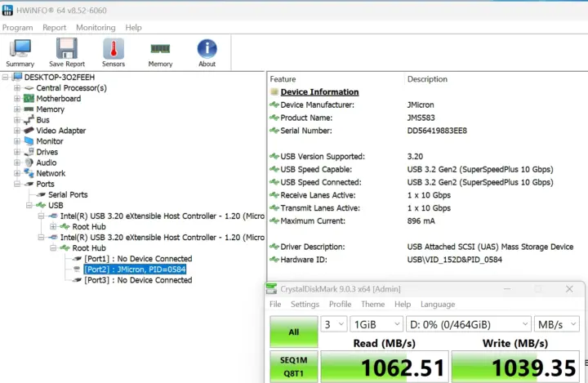
Task: Open the Language menu in CrystalDiskMark
Action: click(438, 305)
